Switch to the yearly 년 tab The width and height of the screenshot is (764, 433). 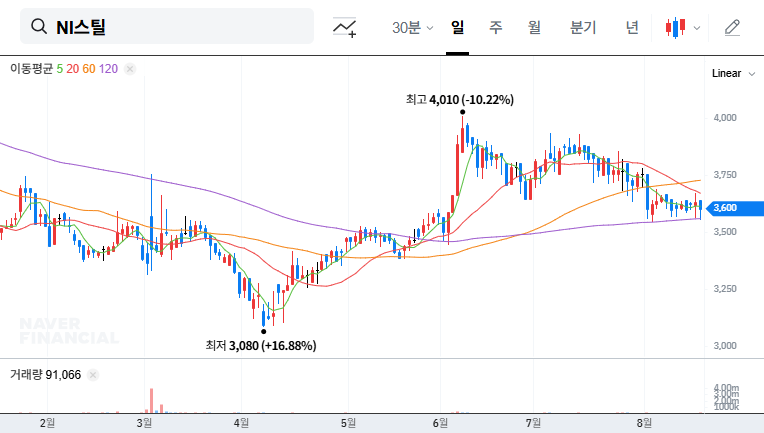632,27
